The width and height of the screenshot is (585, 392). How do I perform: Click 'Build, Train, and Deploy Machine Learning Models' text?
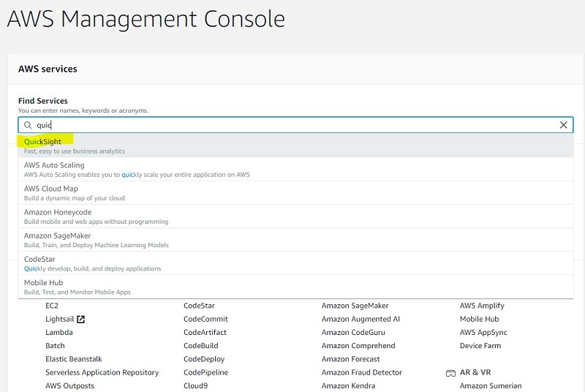pos(97,245)
